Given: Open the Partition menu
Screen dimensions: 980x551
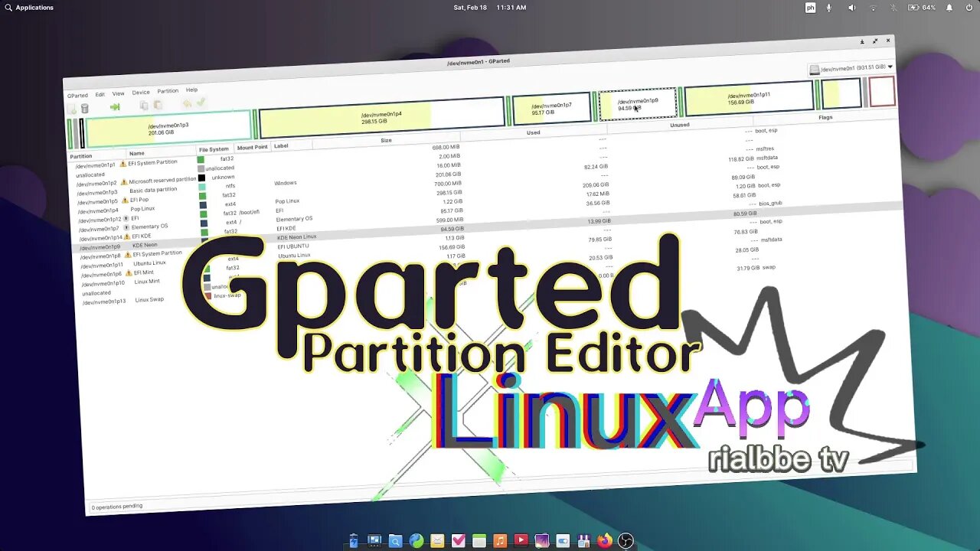Looking at the screenshot, I should coord(168,91).
